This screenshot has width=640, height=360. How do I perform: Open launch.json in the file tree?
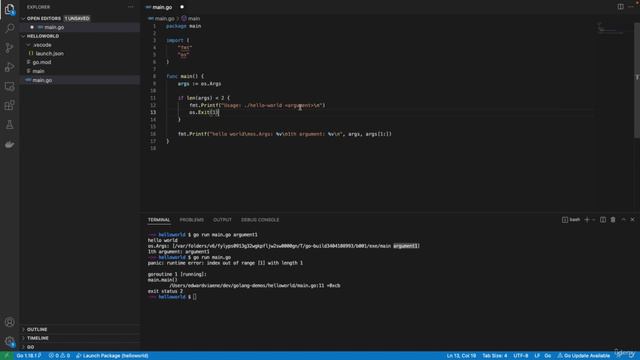(x=49, y=53)
